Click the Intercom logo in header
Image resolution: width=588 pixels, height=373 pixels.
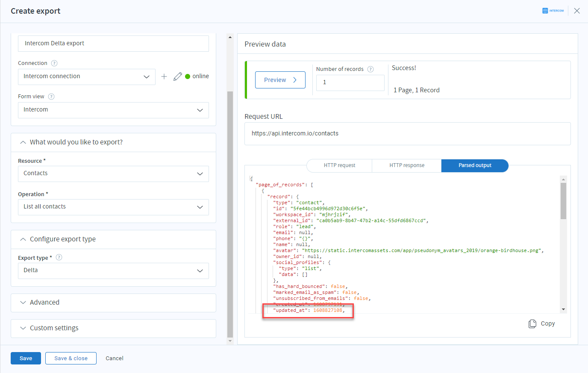pyautogui.click(x=553, y=11)
